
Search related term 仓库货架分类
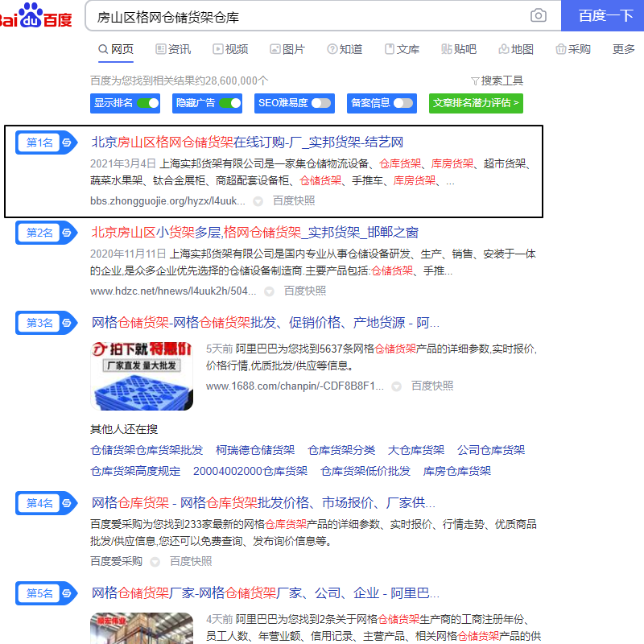[341, 451]
